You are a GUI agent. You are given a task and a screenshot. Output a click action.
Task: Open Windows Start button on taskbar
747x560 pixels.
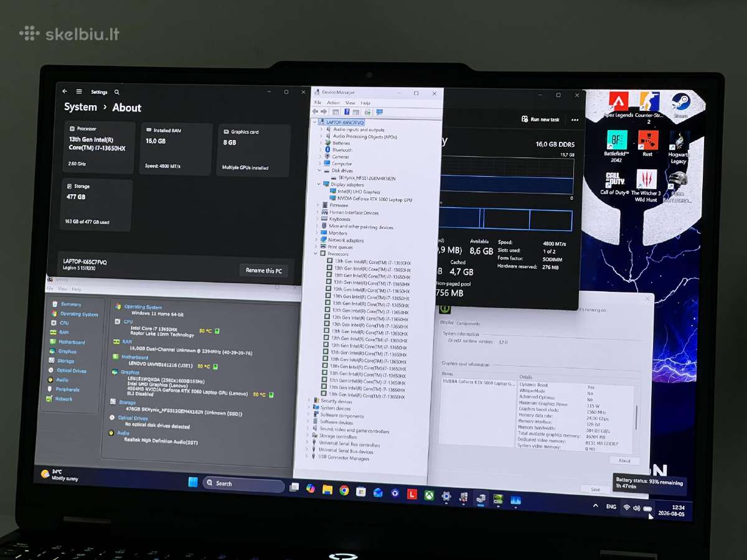click(x=192, y=482)
